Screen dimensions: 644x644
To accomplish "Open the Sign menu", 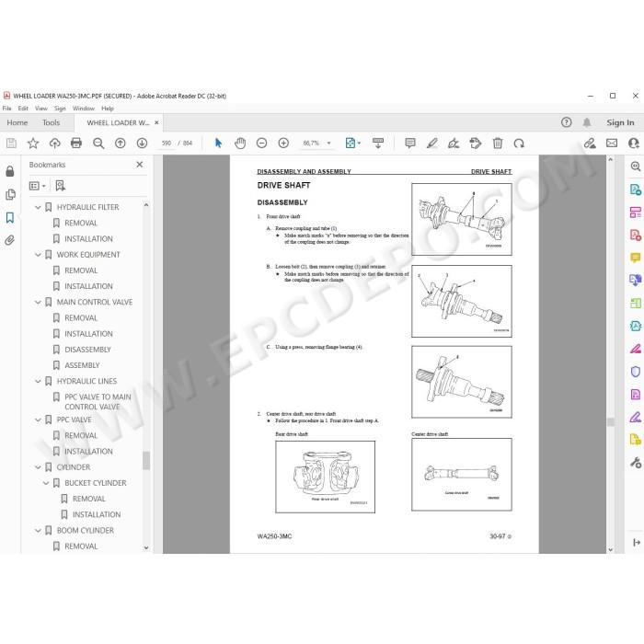I will click(60, 109).
